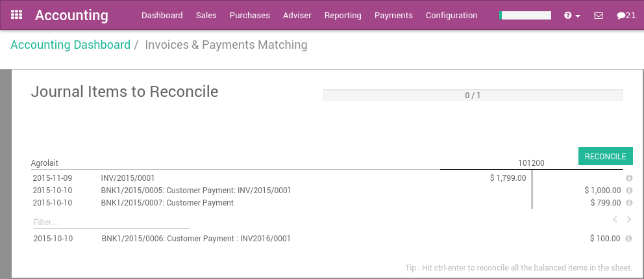Open the Reporting menu

coord(343,16)
